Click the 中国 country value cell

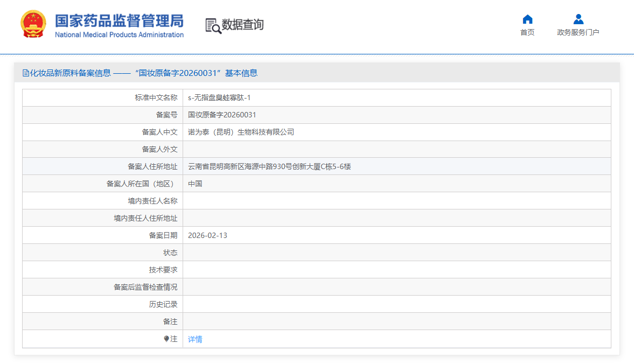[195, 184]
